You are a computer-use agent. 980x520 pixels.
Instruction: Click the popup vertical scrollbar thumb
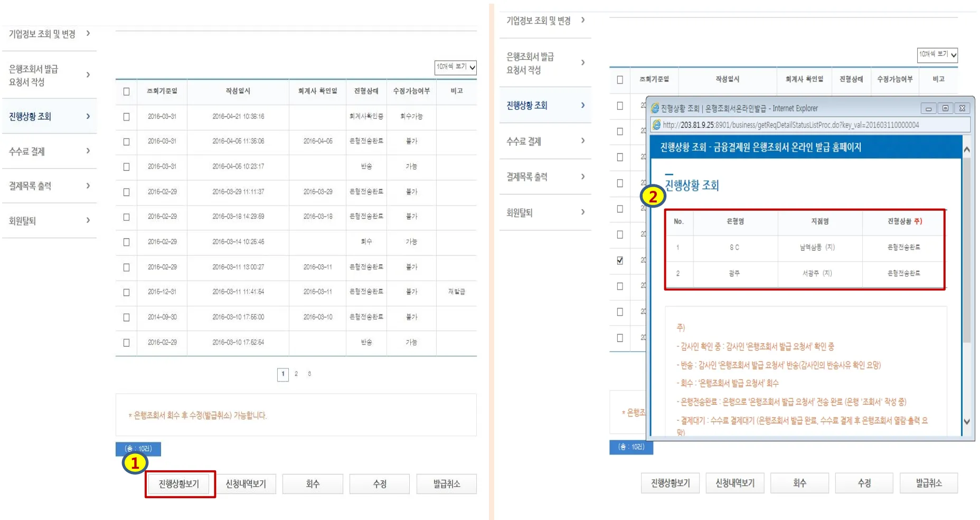[967, 248]
